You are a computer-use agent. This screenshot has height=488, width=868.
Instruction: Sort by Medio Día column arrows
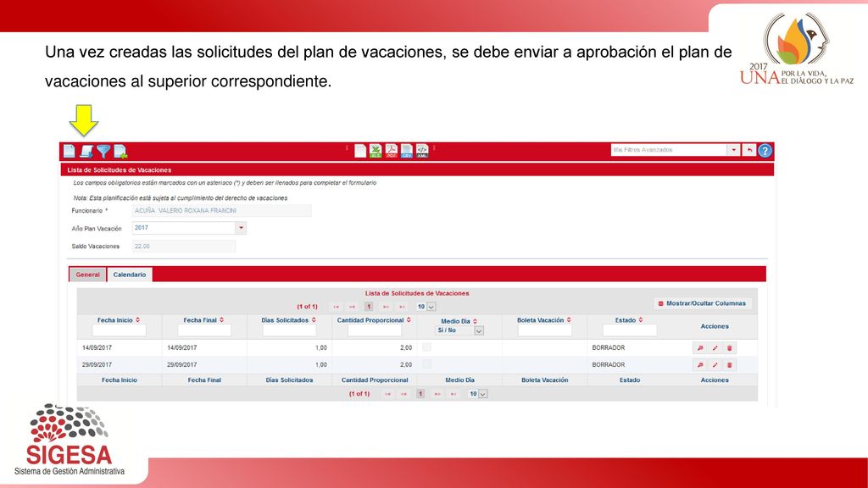pyautogui.click(x=475, y=321)
